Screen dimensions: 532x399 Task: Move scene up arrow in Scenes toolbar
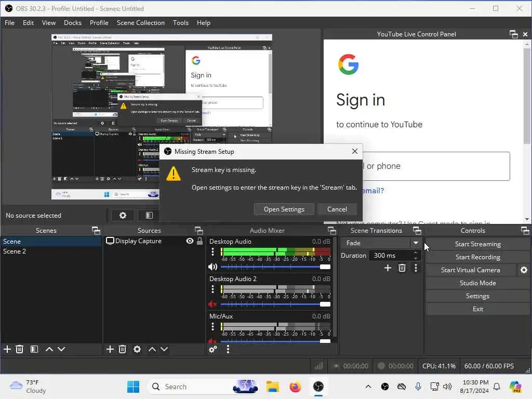[49, 349]
